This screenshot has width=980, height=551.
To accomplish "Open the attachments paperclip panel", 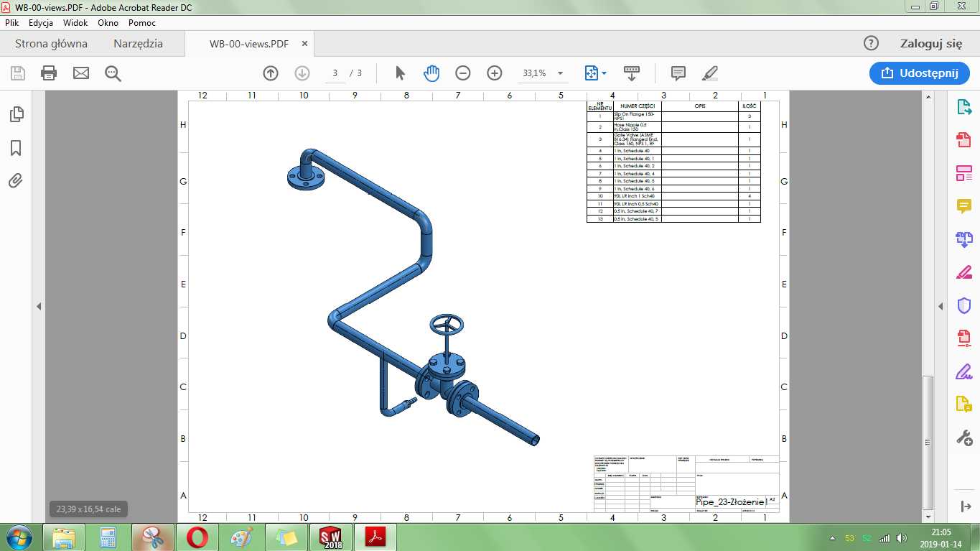I will pyautogui.click(x=16, y=180).
